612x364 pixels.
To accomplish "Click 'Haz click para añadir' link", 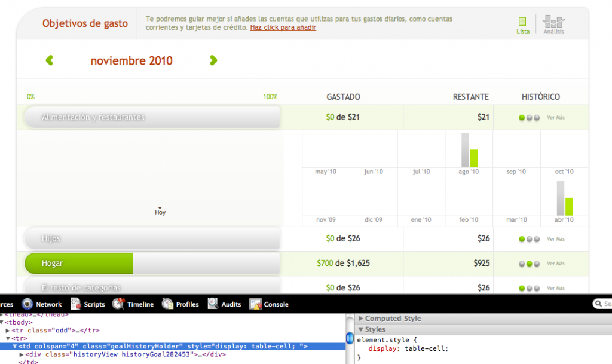I will click(283, 27).
